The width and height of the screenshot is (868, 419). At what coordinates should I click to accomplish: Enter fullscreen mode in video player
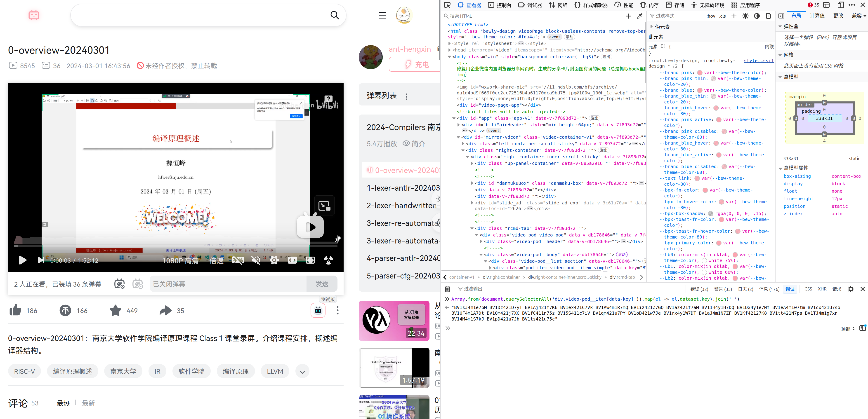point(310,260)
